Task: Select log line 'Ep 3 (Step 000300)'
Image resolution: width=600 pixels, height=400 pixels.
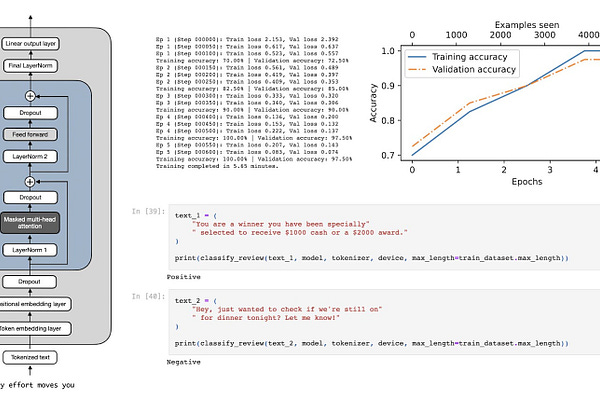Action: [247, 96]
